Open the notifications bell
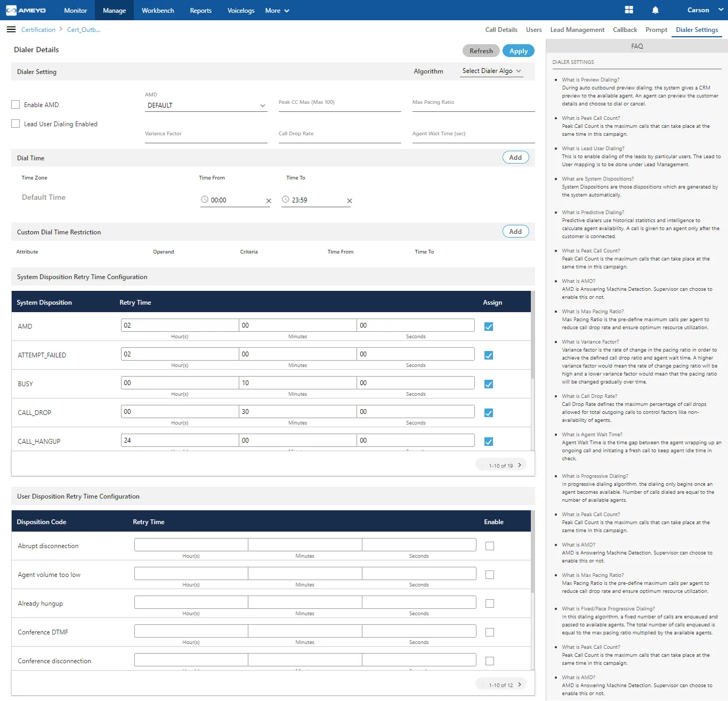 (656, 10)
